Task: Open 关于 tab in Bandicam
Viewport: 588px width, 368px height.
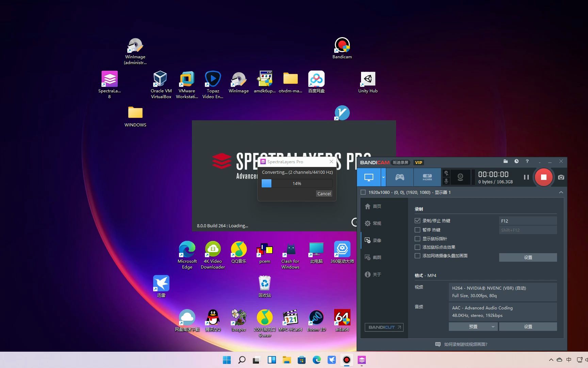Action: pos(373,274)
